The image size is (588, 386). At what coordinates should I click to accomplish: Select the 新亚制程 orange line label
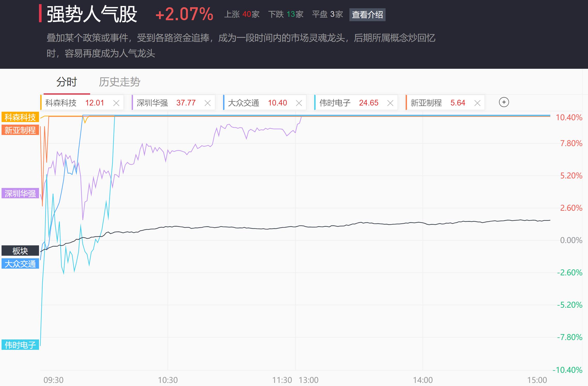(x=20, y=130)
